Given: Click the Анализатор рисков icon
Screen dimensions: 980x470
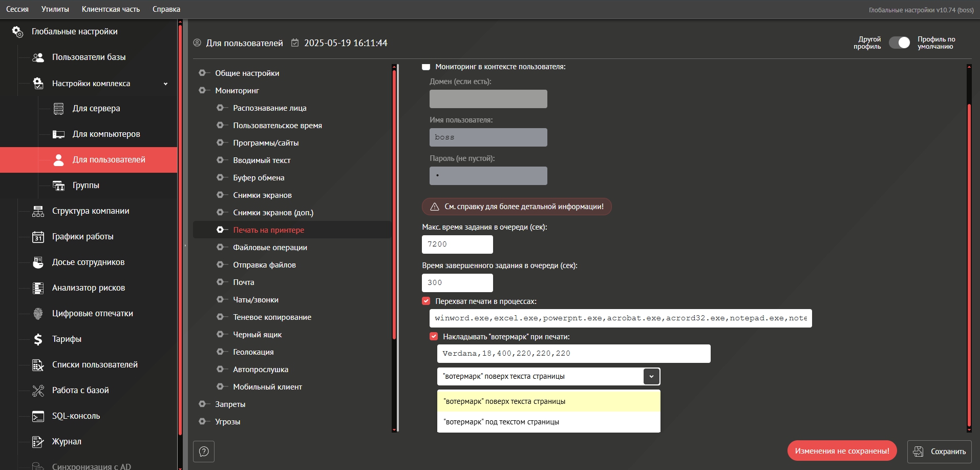Looking at the screenshot, I should [x=38, y=288].
